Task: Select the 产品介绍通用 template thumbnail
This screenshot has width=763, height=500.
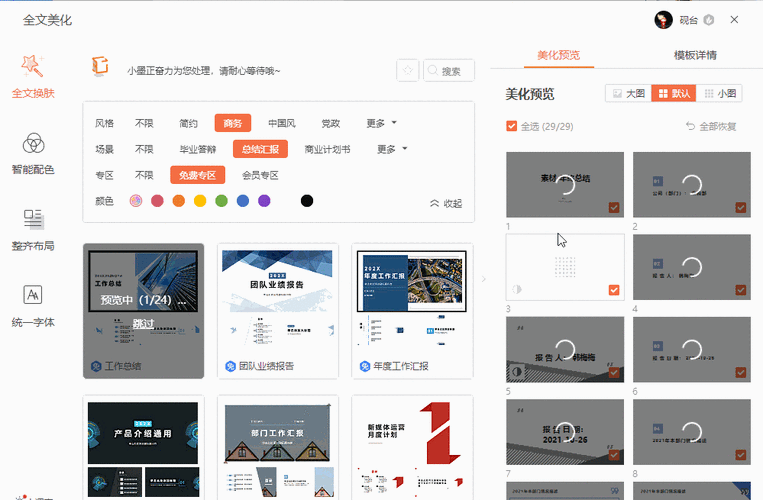Action: [x=144, y=447]
